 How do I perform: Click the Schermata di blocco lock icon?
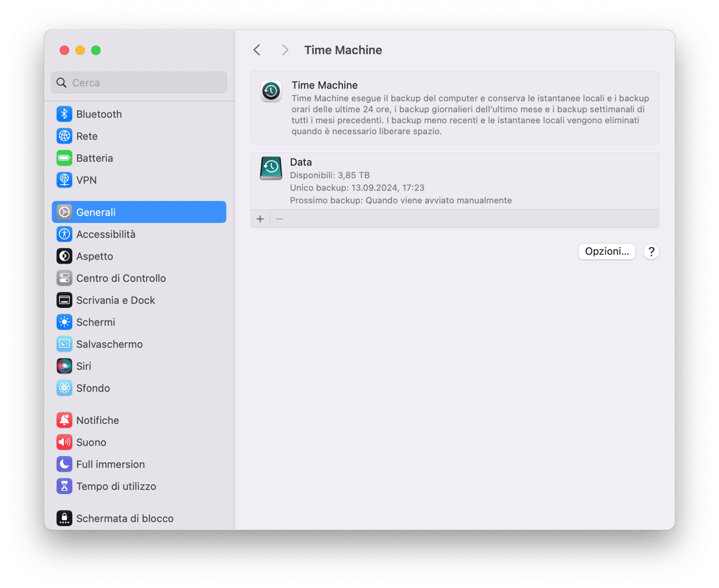point(64,518)
